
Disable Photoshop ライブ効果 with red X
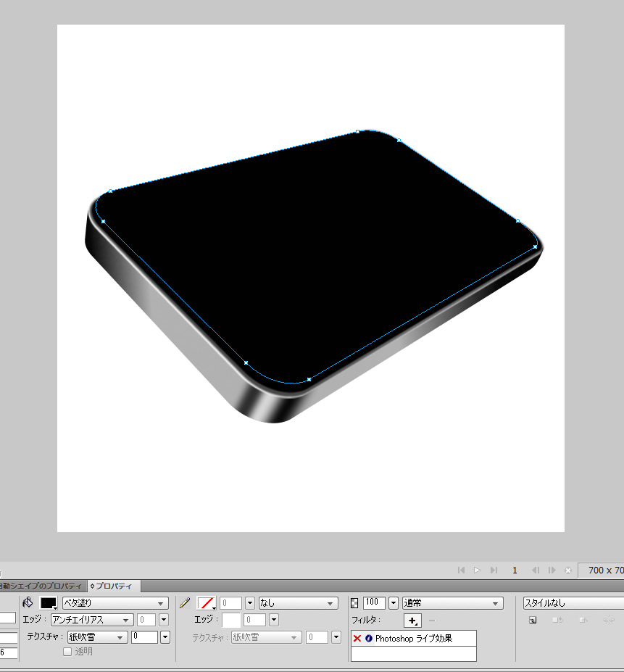pos(357,639)
